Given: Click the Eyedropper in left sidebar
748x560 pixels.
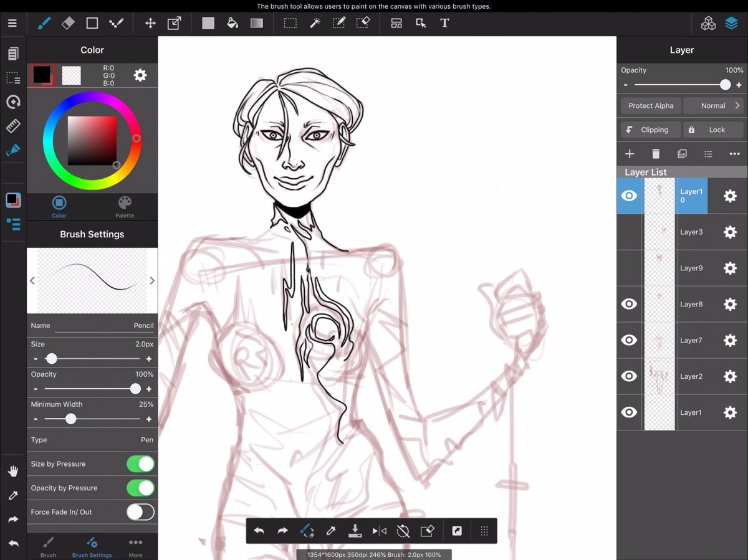Looking at the screenshot, I should click(13, 495).
